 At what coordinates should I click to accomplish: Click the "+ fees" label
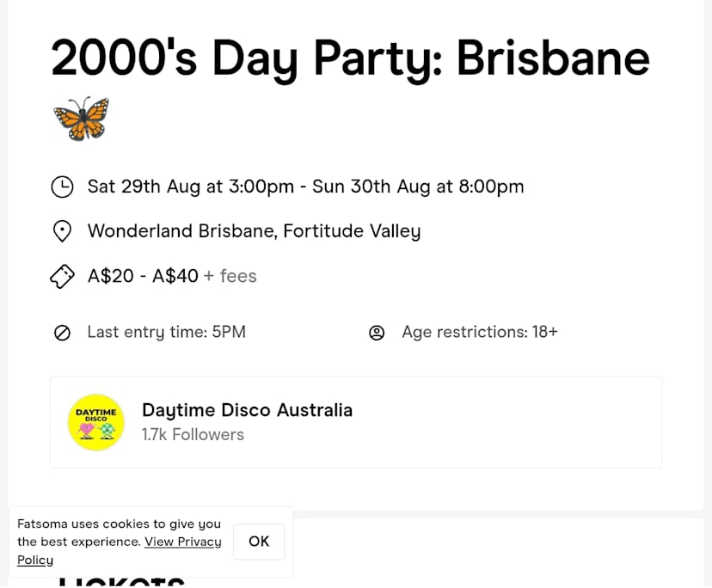(230, 276)
